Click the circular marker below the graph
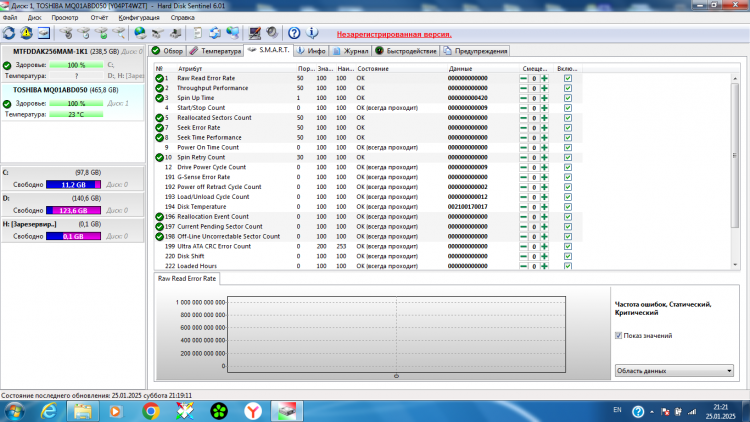This screenshot has height=422, width=750. click(x=396, y=376)
